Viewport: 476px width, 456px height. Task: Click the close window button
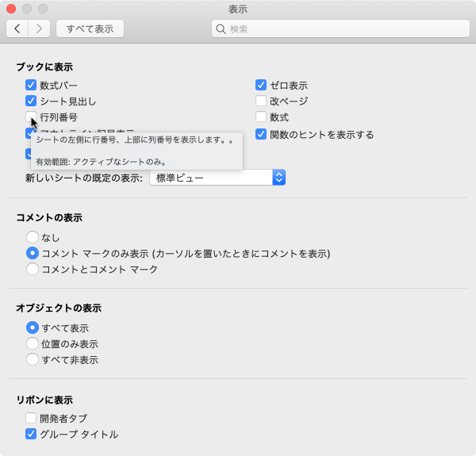point(11,9)
